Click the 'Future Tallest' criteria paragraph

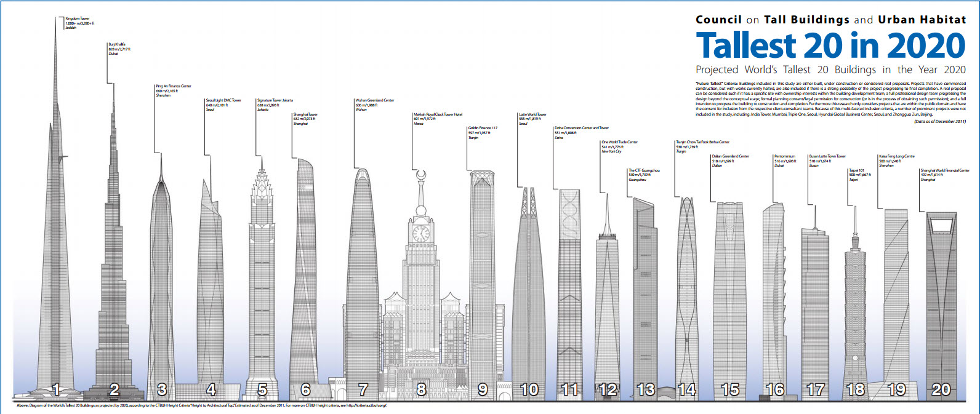coord(830,98)
